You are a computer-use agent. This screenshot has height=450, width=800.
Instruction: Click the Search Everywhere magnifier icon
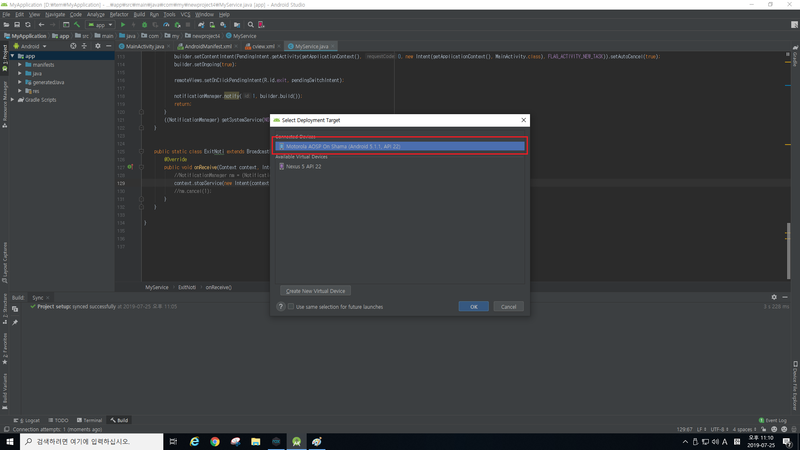coord(251,24)
